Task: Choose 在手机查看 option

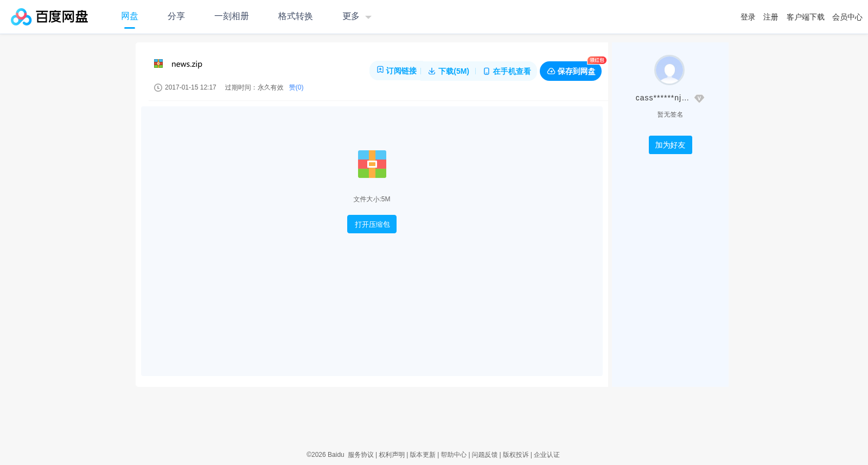Action: pos(507,71)
